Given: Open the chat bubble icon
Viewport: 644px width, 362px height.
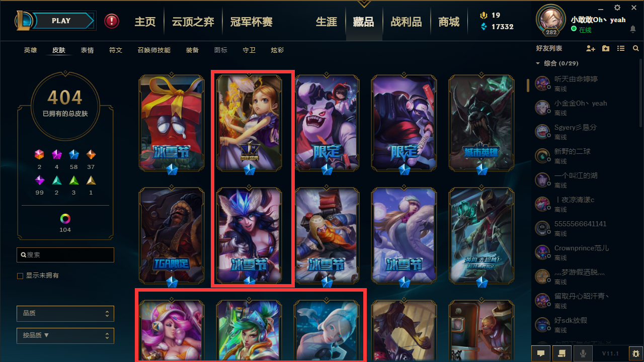Looking at the screenshot, I should point(541,353).
